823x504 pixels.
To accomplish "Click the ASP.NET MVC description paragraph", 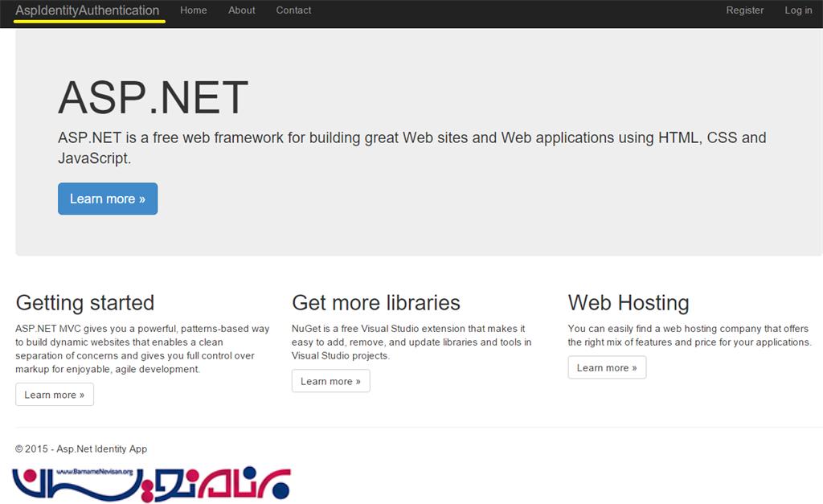I will pyautogui.click(x=142, y=349).
